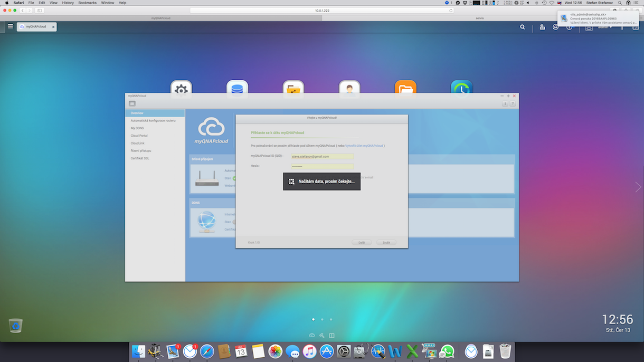The width and height of the screenshot is (644, 362).
Task: Select My DDNS in the sidebar
Action: 137,128
